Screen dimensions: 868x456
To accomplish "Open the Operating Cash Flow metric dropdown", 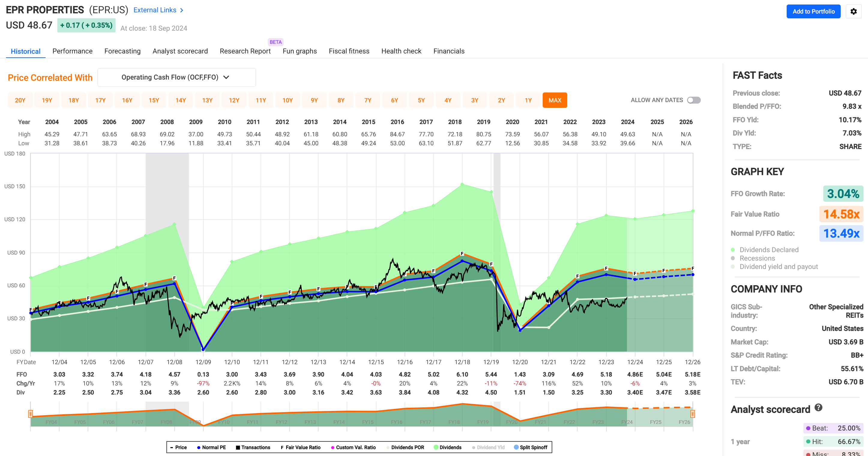I will pos(176,77).
